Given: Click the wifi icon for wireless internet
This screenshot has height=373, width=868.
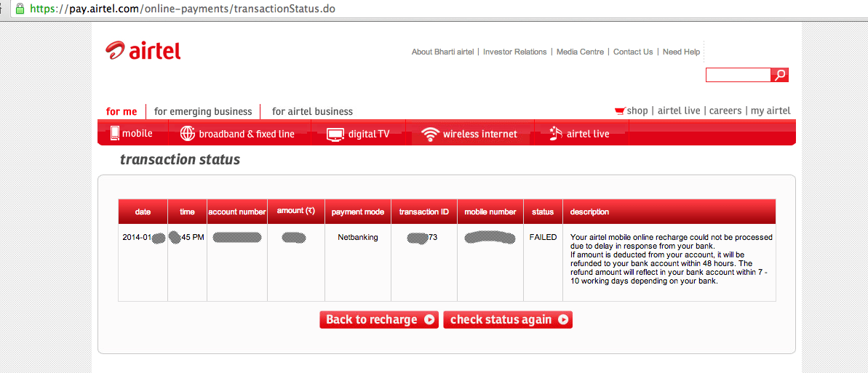Looking at the screenshot, I should pyautogui.click(x=430, y=134).
